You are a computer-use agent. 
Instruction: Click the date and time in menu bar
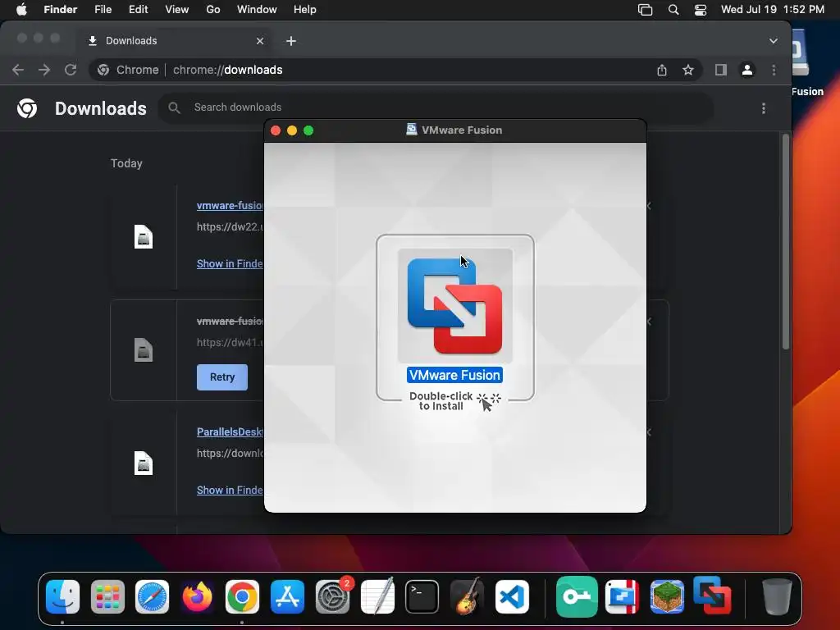[x=772, y=10]
